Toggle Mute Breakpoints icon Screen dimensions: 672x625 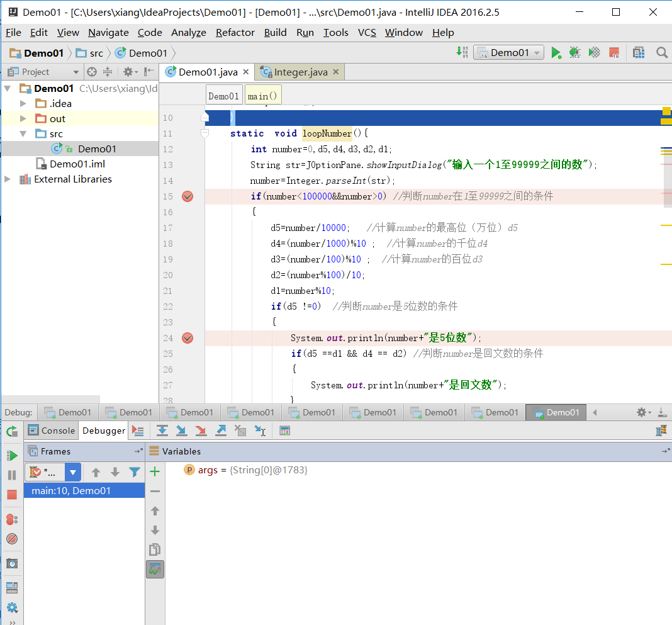[12, 539]
